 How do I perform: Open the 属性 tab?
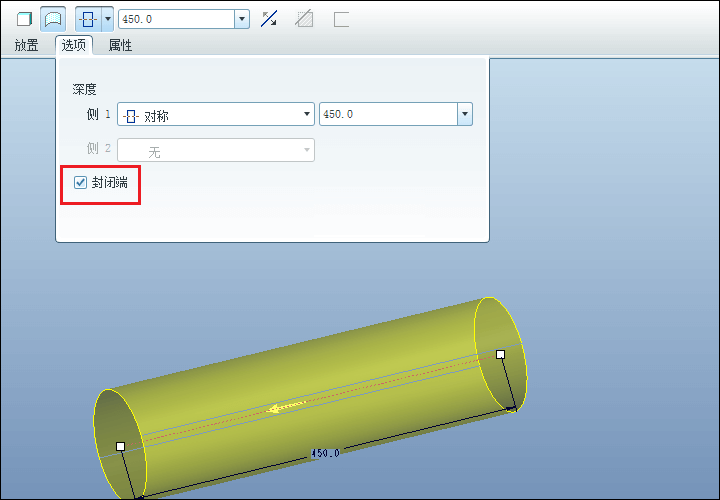120,45
